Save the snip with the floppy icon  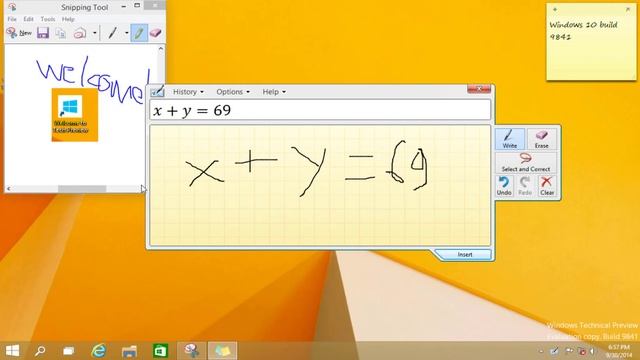click(x=43, y=33)
